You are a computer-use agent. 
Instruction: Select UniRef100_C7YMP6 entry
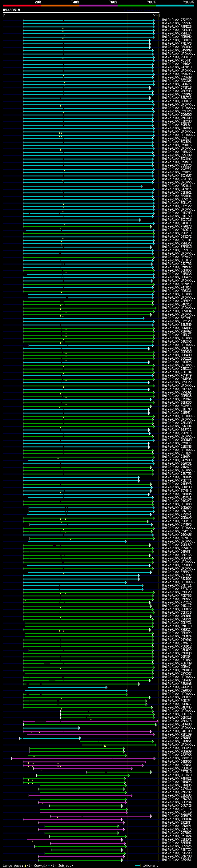pos(177,525)
